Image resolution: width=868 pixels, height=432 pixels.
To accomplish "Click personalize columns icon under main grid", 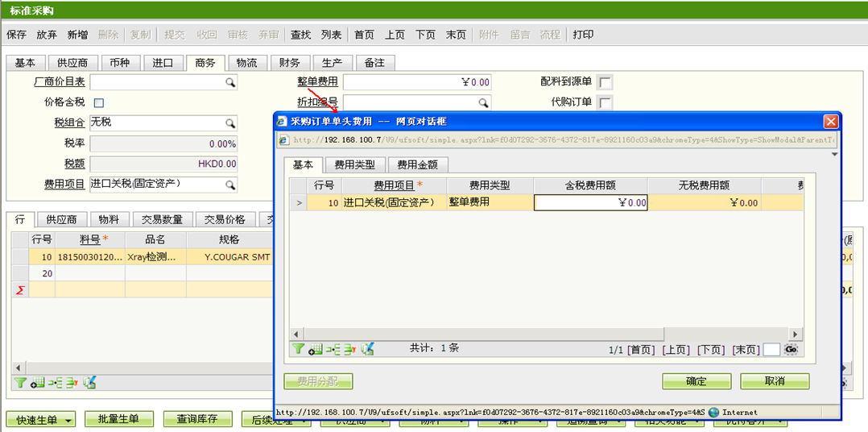I will (x=90, y=383).
